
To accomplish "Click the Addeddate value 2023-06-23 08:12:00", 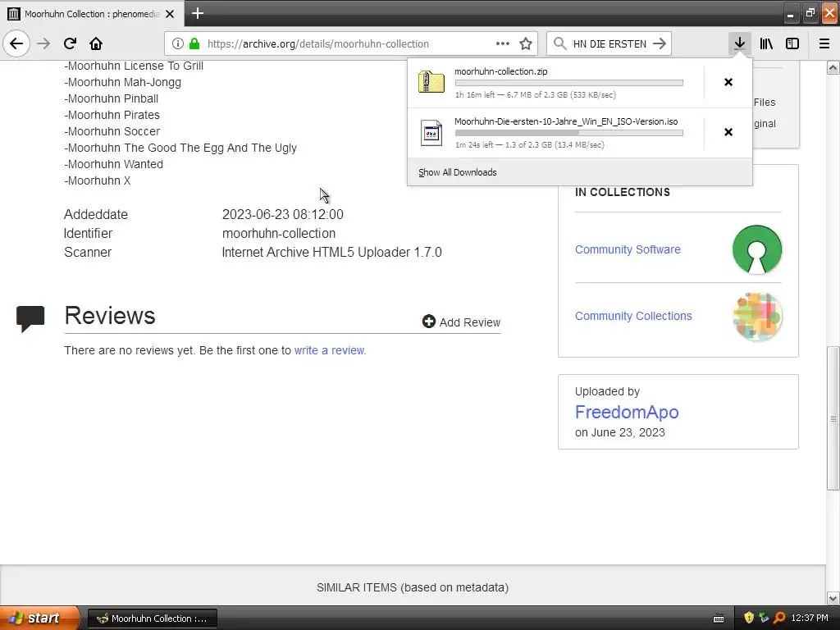I will click(283, 214).
